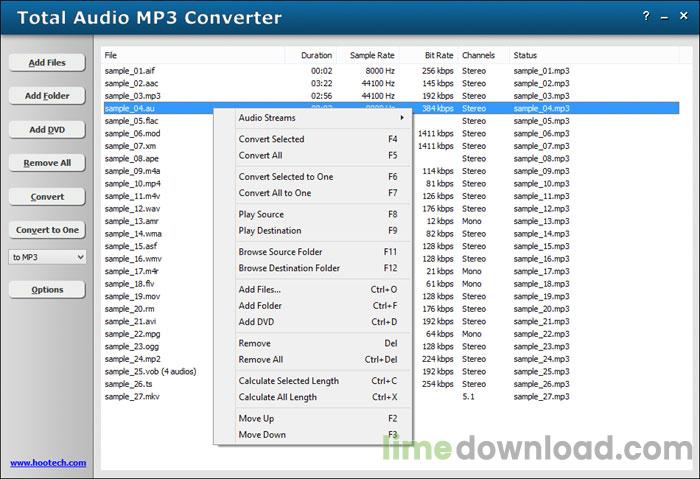Select Move Up in the context menu

[x=321, y=418]
